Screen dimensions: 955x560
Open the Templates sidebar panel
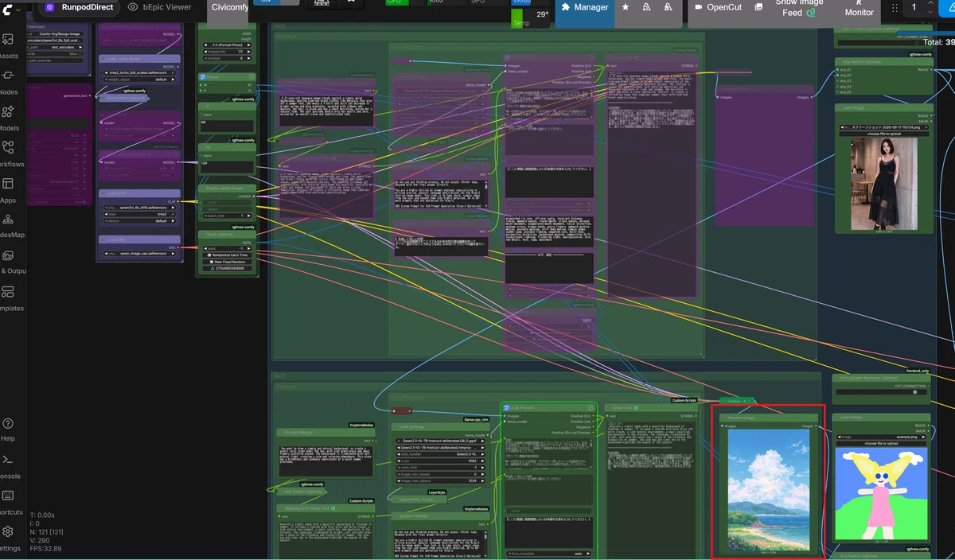10,298
